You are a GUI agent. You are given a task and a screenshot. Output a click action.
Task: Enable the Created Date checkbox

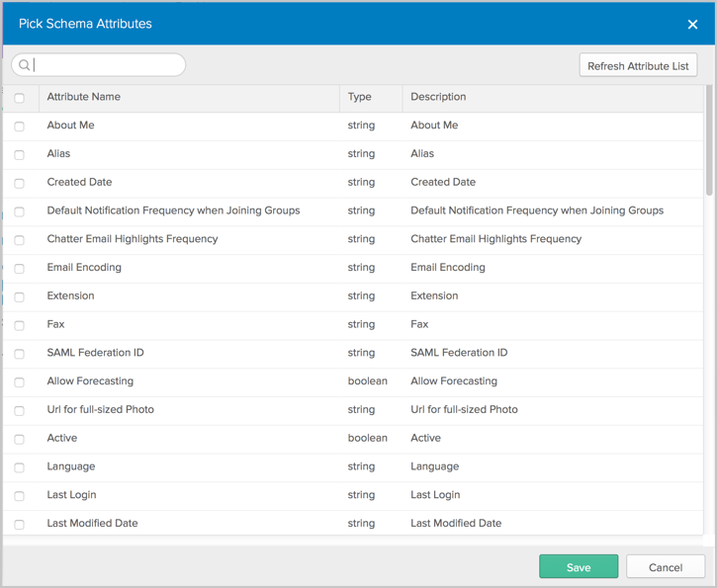[x=19, y=183]
